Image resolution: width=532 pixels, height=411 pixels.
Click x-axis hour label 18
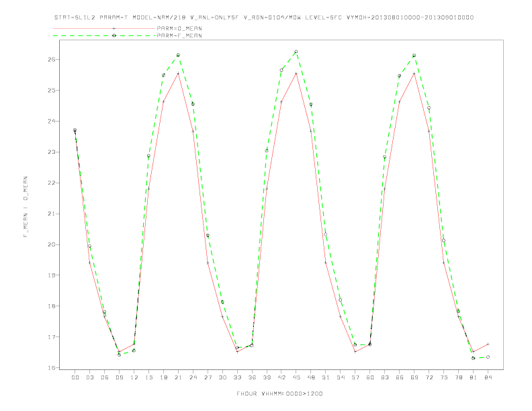point(163,377)
